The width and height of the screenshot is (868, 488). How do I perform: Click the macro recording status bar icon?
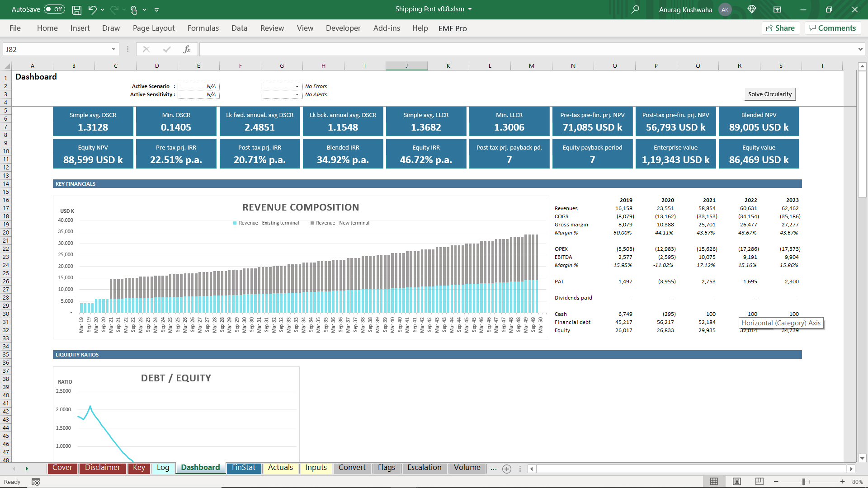pyautogui.click(x=36, y=482)
